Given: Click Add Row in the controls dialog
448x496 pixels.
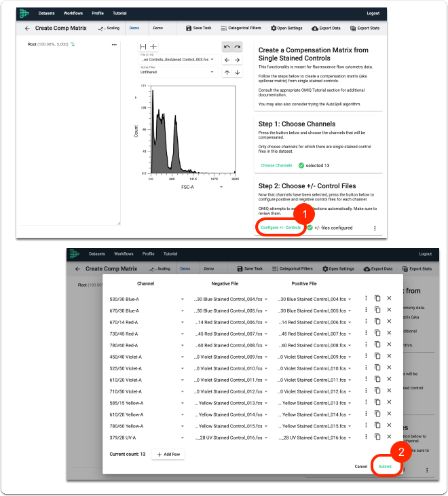Looking at the screenshot, I should pos(168,455).
